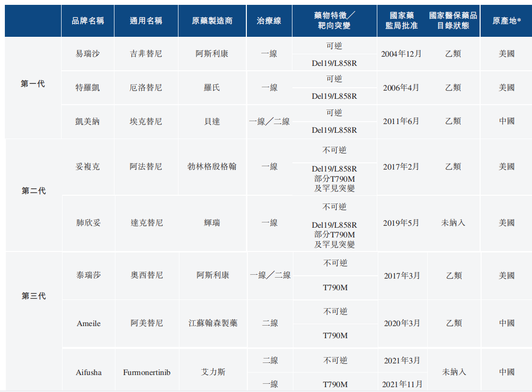Click the 原產地* column header
532x392 pixels.
(x=507, y=21)
